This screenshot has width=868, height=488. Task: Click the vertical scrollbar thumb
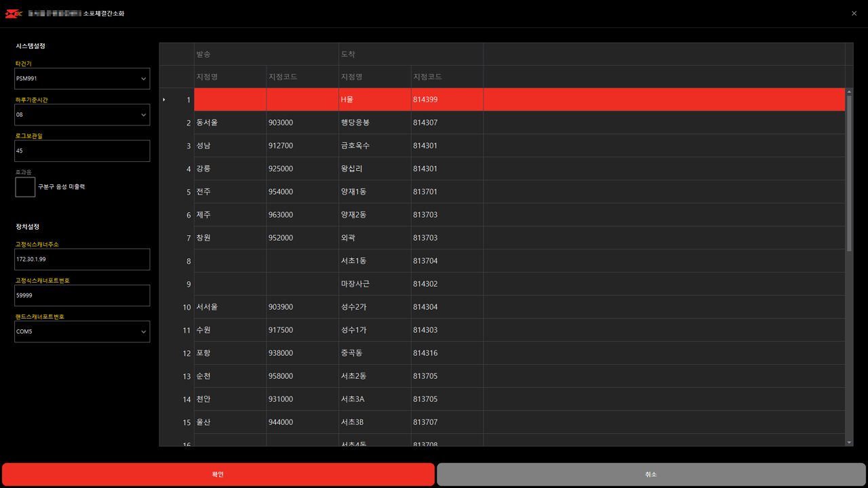[x=849, y=174]
